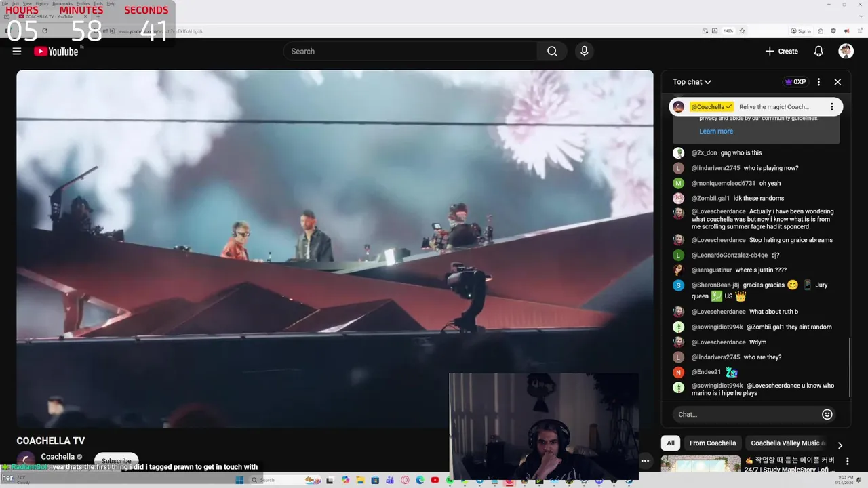The width and height of the screenshot is (868, 488).
Task: Click the Coachella live video player
Action: click(335, 249)
